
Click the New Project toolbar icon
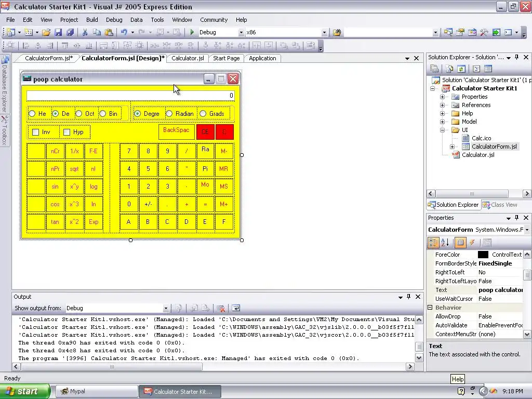[11, 32]
